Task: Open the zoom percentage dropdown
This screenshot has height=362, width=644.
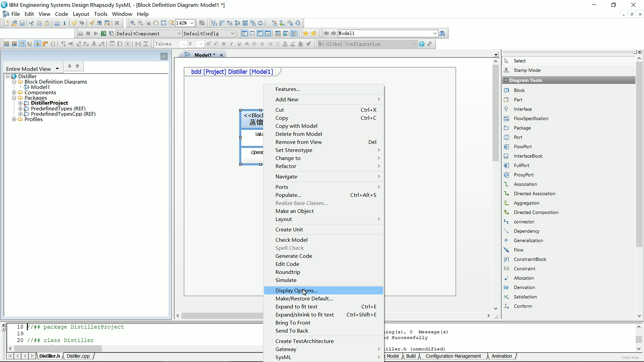Action: click(x=192, y=23)
